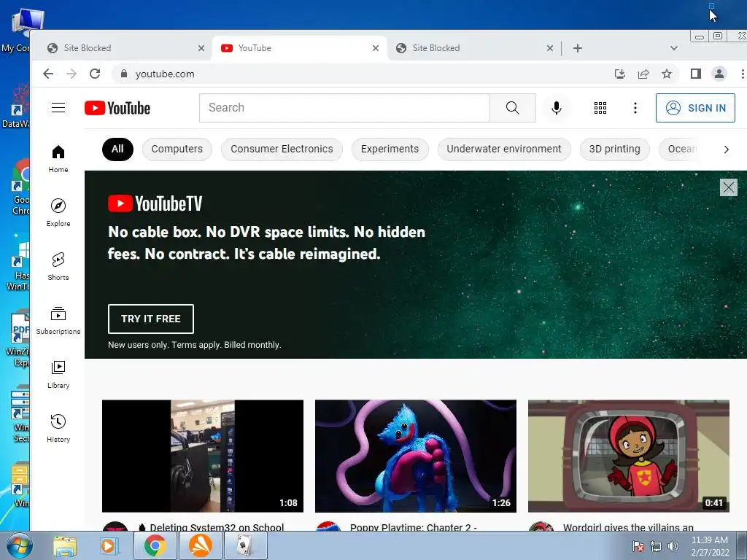Click the SIGN IN button
Image resolution: width=747 pixels, height=560 pixels.
click(695, 108)
